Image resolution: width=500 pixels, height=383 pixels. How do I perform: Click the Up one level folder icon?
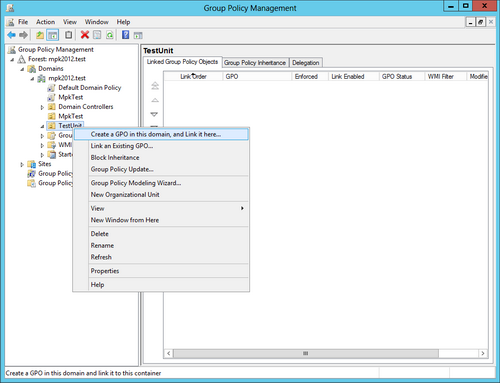pyautogui.click(x=40, y=35)
